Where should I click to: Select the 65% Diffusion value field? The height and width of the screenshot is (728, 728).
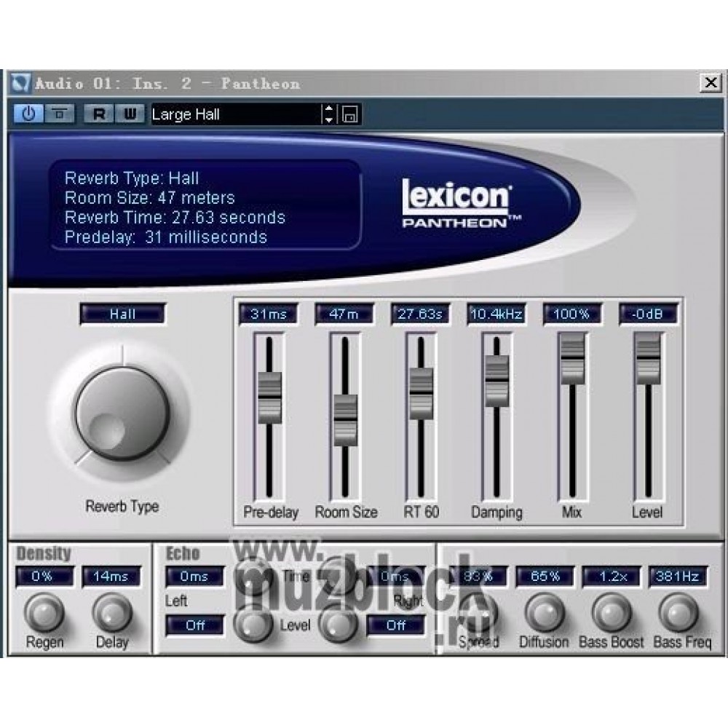point(545,577)
